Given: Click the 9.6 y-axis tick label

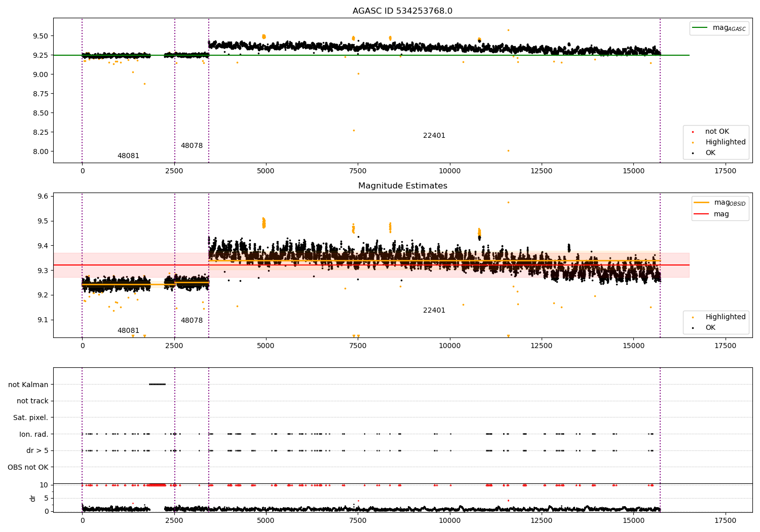Looking at the screenshot, I should click(42, 197).
